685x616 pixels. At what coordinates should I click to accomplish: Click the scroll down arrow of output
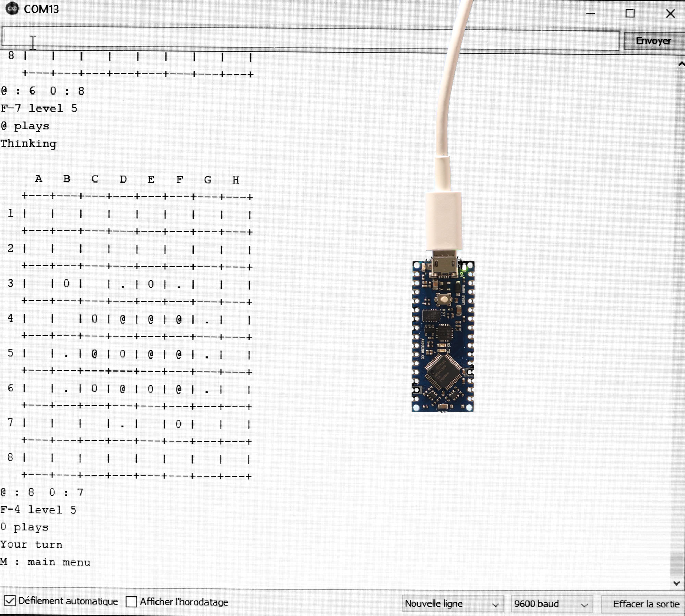(x=676, y=583)
